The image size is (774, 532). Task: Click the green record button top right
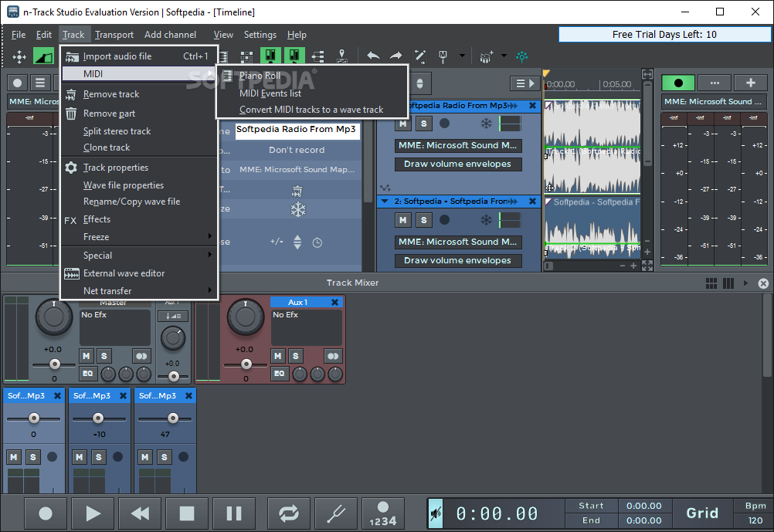(x=678, y=83)
